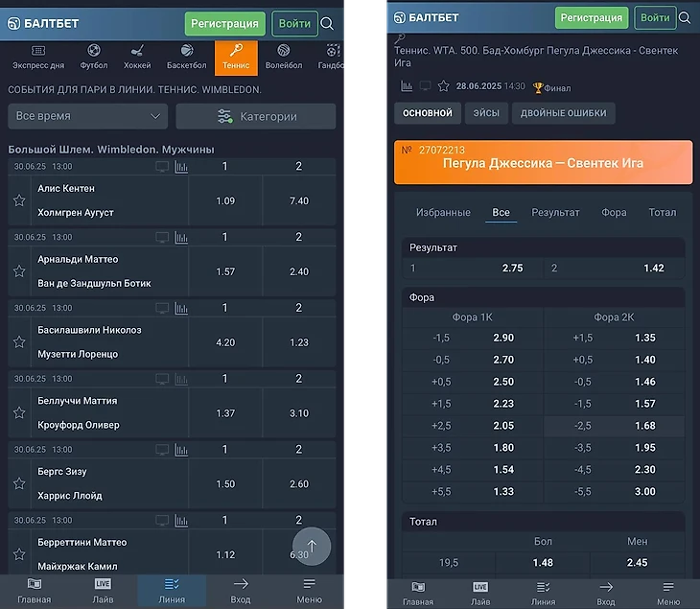Add the Пегула – Свентек match to favorites
The height and width of the screenshot is (609, 700).
point(443,86)
